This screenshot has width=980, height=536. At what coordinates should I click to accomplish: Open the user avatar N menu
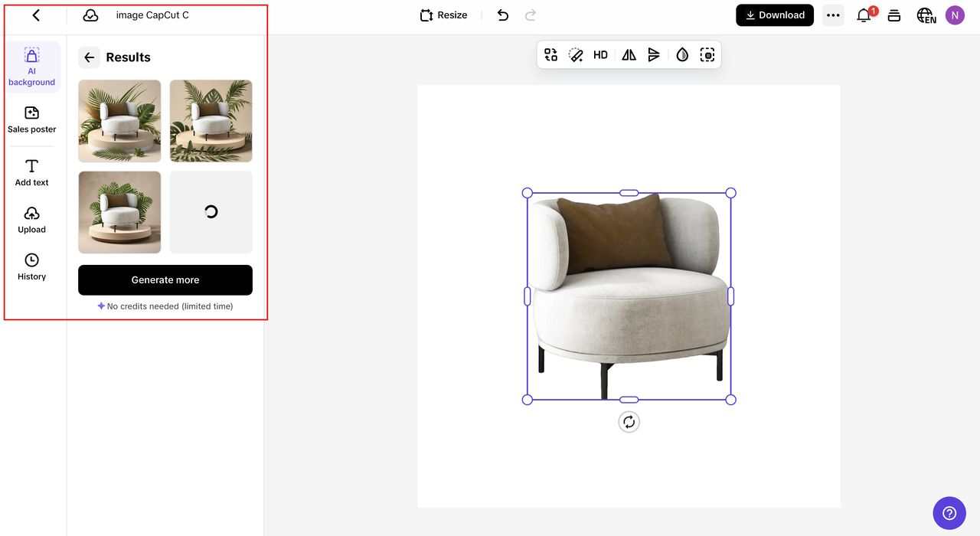(955, 15)
